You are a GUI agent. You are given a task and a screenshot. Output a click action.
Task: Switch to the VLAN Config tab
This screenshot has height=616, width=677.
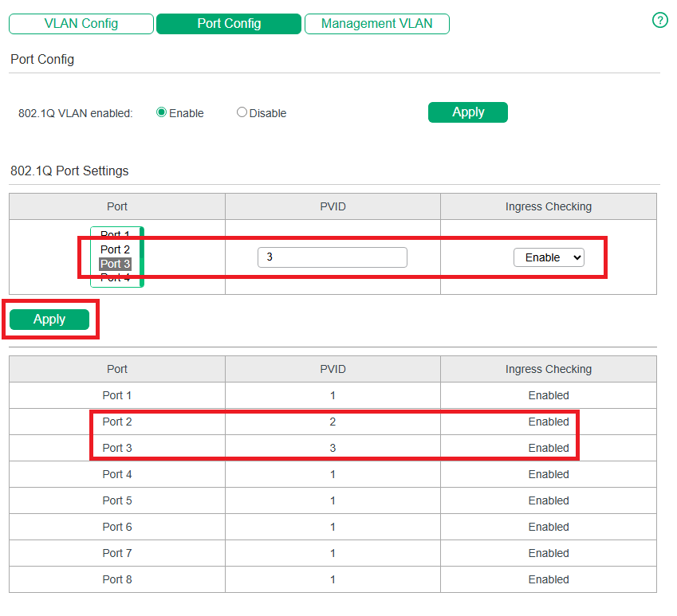pos(81,24)
